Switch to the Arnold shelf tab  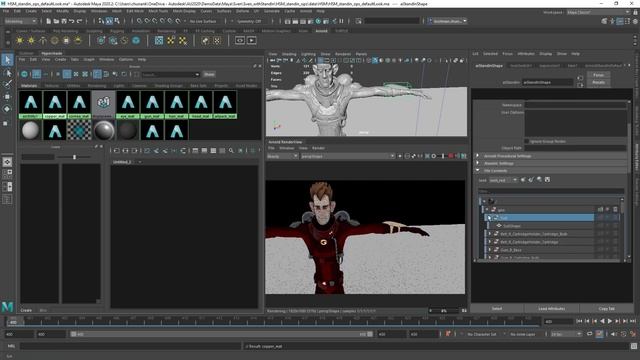321,31
